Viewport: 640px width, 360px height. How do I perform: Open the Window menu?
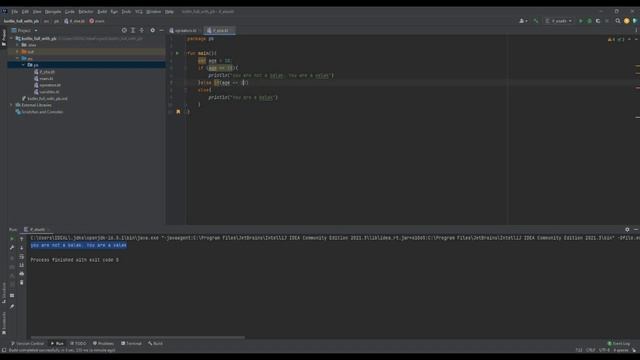[154, 12]
